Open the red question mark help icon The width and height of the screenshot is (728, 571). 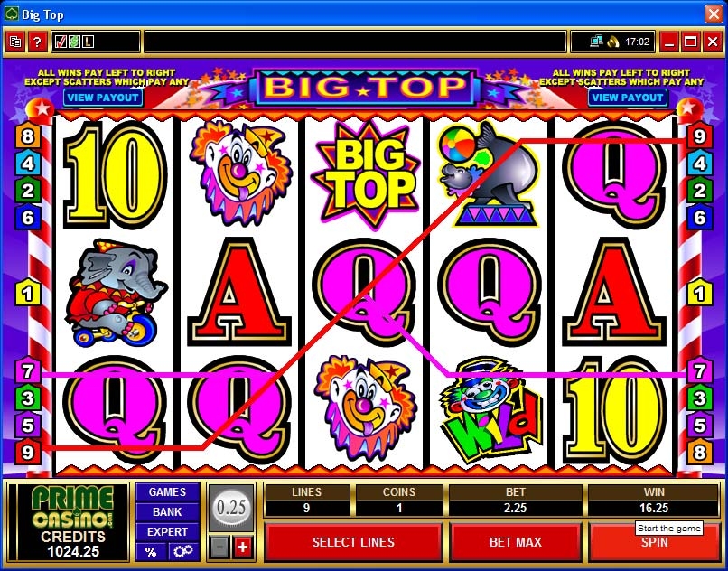pyautogui.click(x=37, y=42)
